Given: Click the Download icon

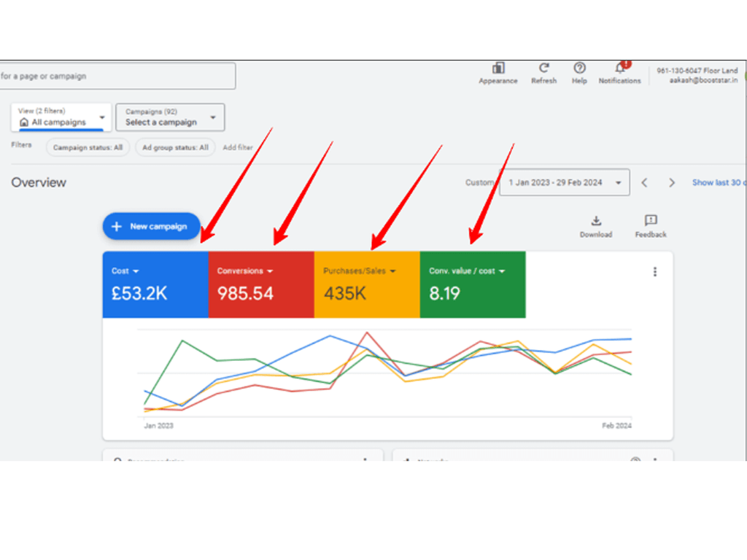Looking at the screenshot, I should point(596,222).
